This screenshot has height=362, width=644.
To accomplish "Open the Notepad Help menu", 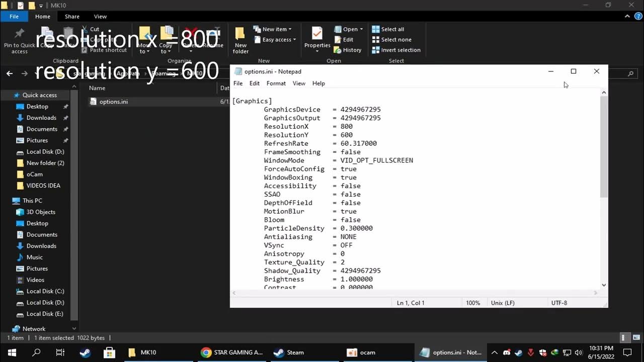I will tap(318, 83).
